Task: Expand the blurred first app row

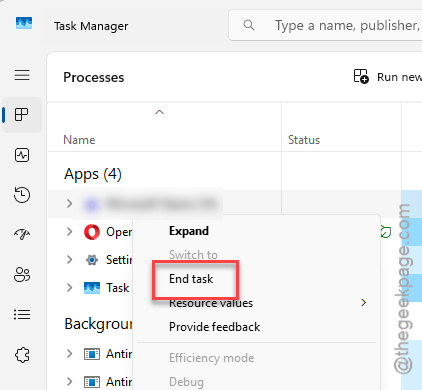Action: [x=69, y=203]
